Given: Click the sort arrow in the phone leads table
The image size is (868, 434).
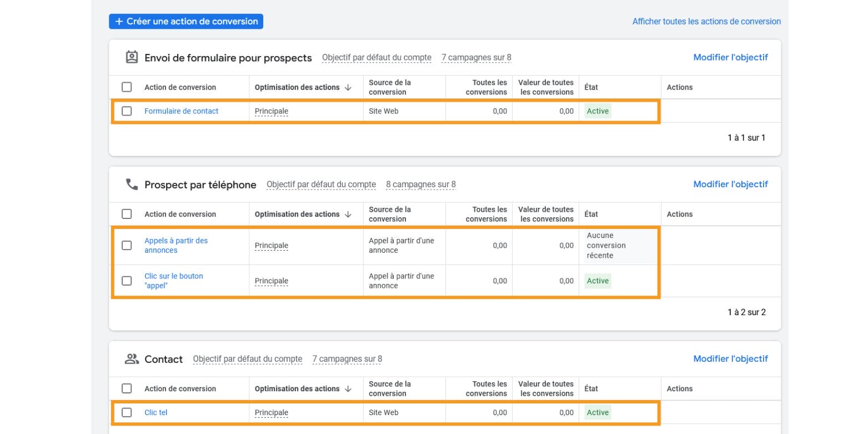Looking at the screenshot, I should pos(349,214).
